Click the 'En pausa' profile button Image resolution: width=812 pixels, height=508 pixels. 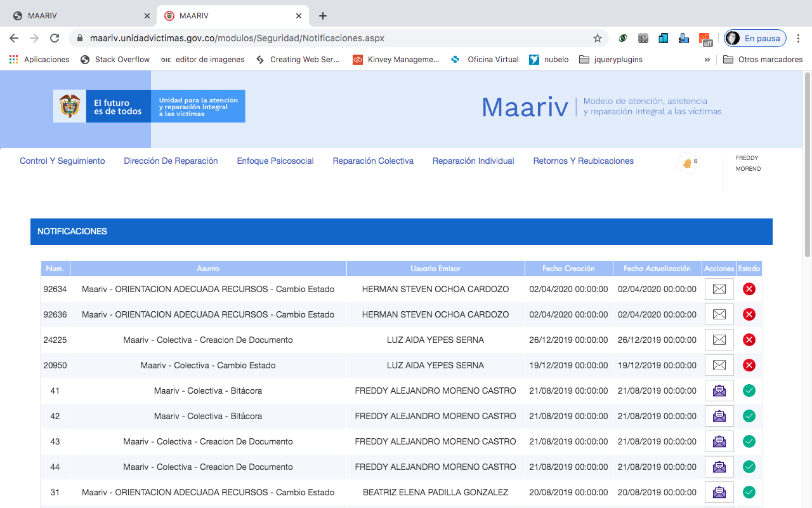756,38
